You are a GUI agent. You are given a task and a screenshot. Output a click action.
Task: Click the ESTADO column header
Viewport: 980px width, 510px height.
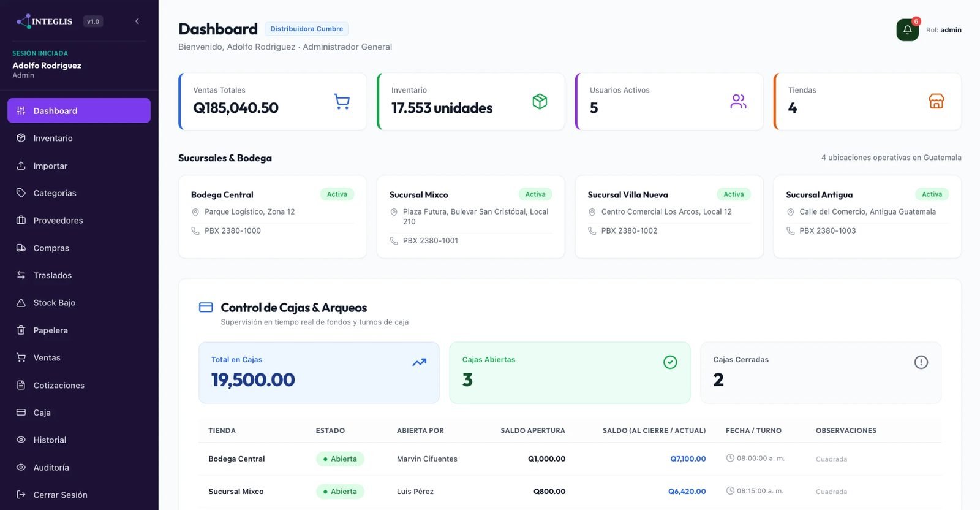tap(330, 430)
